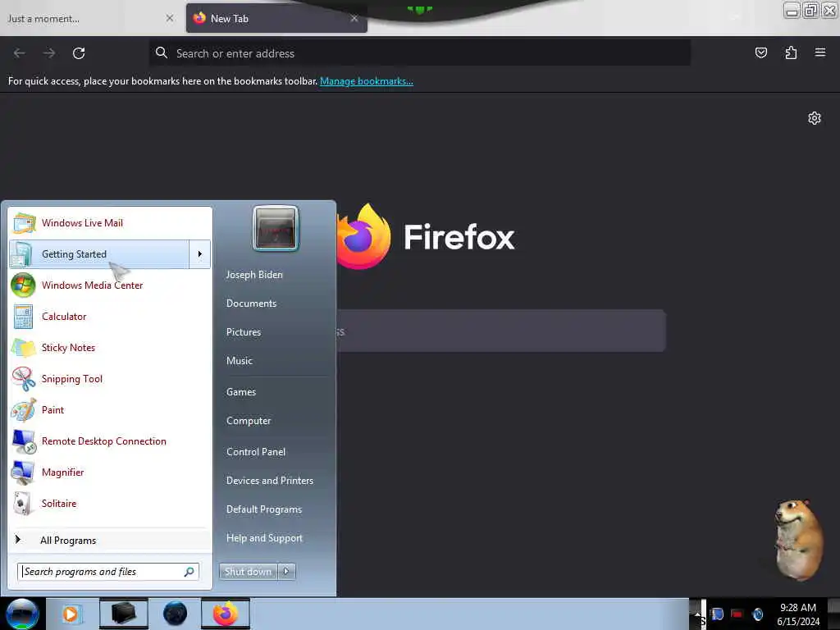Image resolution: width=840 pixels, height=630 pixels.
Task: Go forward in Firefox
Action: pos(48,53)
